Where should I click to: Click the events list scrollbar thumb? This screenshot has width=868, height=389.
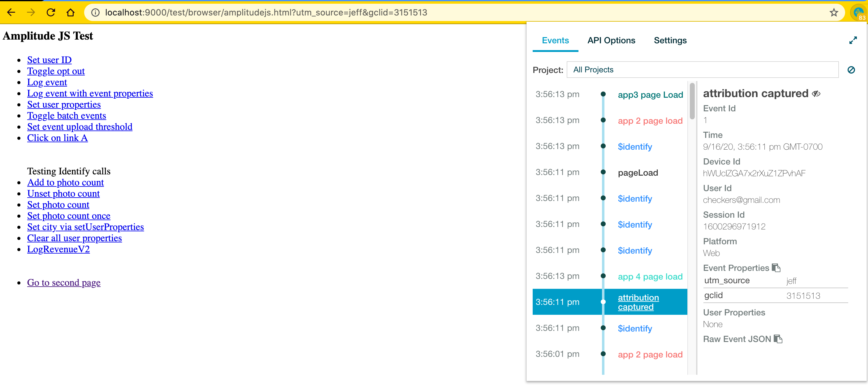pyautogui.click(x=692, y=101)
